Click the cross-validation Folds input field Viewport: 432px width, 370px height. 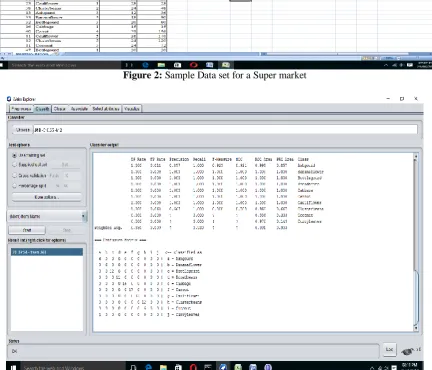tap(72, 175)
